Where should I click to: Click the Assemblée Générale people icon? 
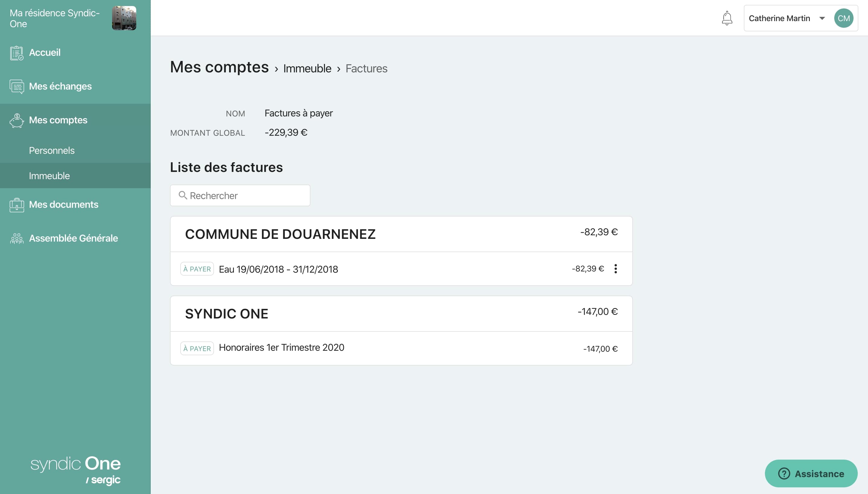pyautogui.click(x=17, y=239)
